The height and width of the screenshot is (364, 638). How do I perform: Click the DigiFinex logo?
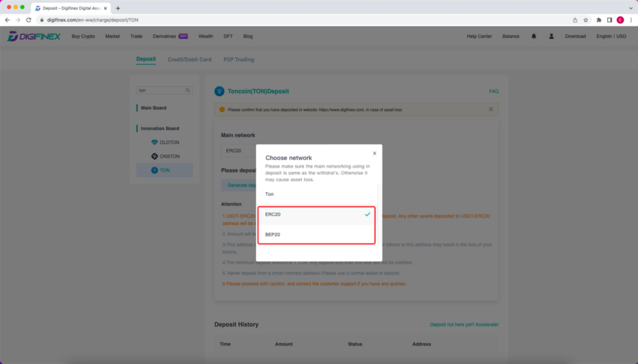pyautogui.click(x=34, y=36)
